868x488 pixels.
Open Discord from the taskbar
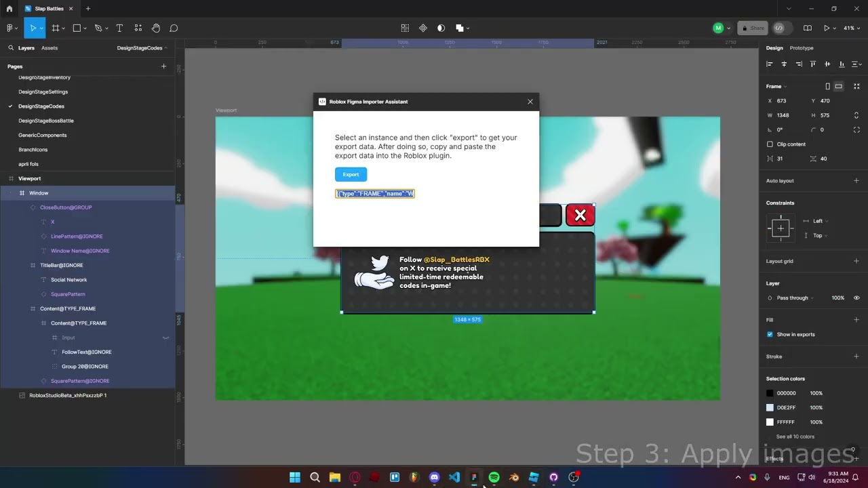(x=434, y=477)
